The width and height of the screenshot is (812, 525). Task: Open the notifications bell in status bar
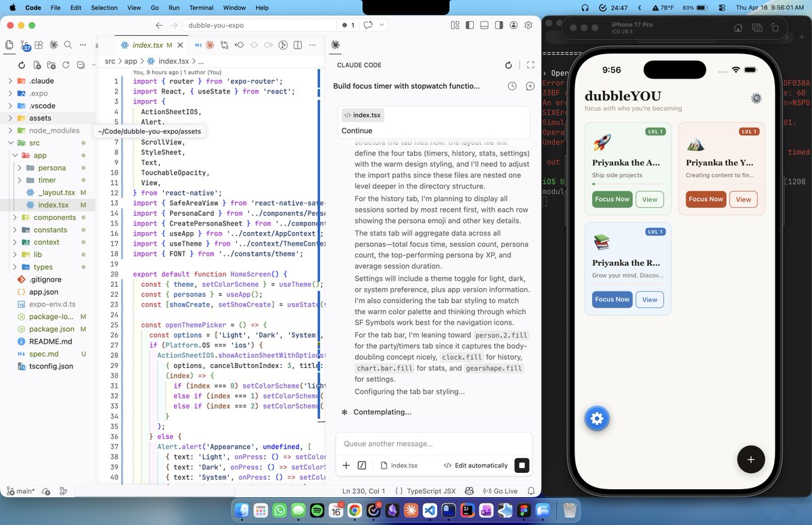531,491
